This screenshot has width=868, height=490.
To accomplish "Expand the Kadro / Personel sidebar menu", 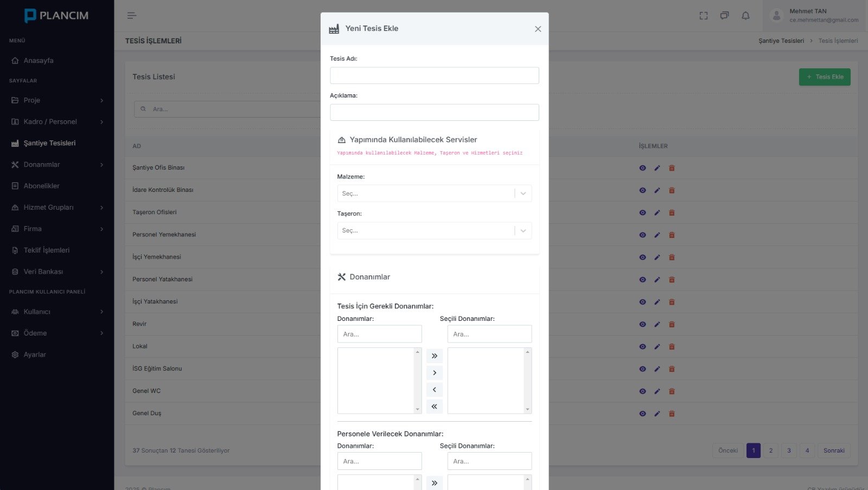I will point(57,121).
